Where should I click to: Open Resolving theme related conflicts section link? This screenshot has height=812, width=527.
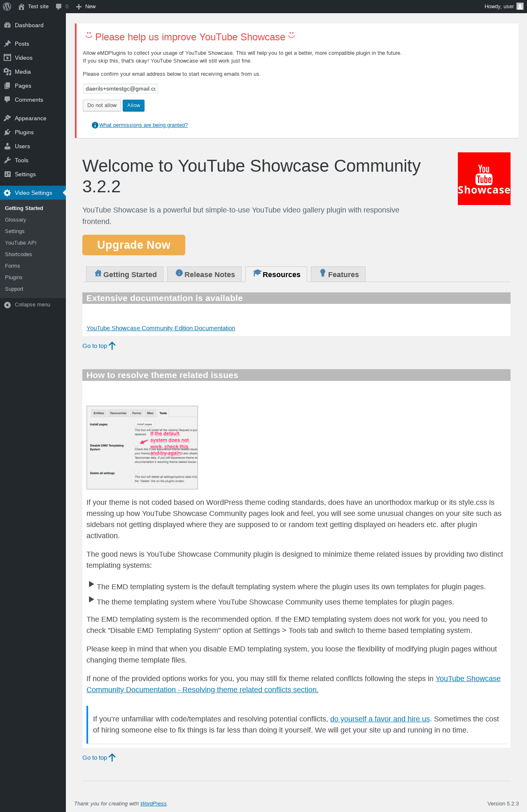(x=293, y=684)
